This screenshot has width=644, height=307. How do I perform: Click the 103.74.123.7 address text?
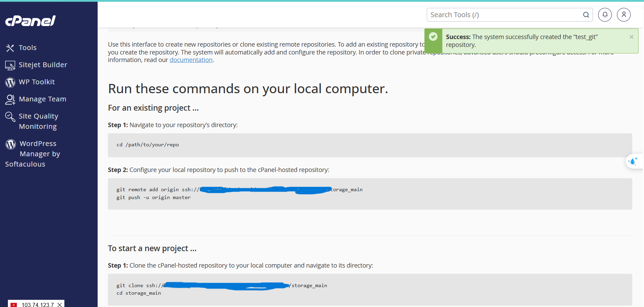point(38,305)
